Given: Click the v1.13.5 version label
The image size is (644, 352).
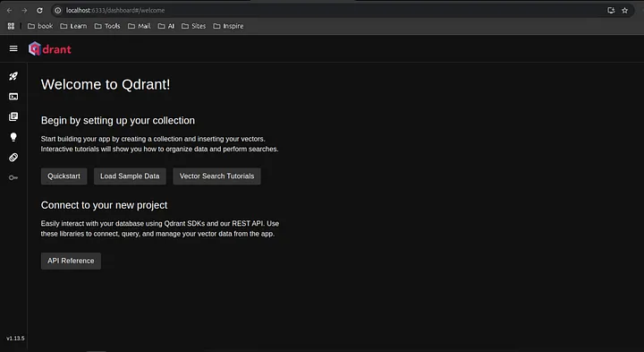Looking at the screenshot, I should click(15, 339).
